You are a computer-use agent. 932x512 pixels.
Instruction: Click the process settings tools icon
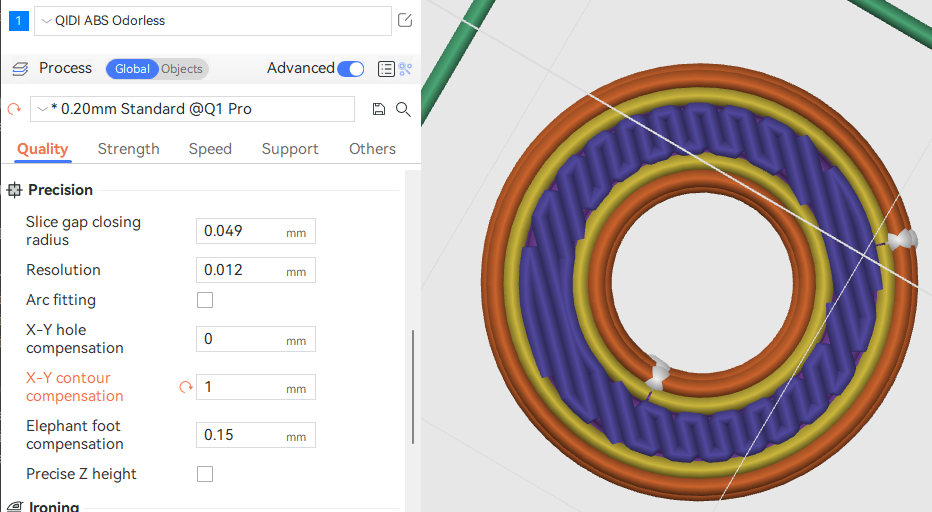coord(405,69)
